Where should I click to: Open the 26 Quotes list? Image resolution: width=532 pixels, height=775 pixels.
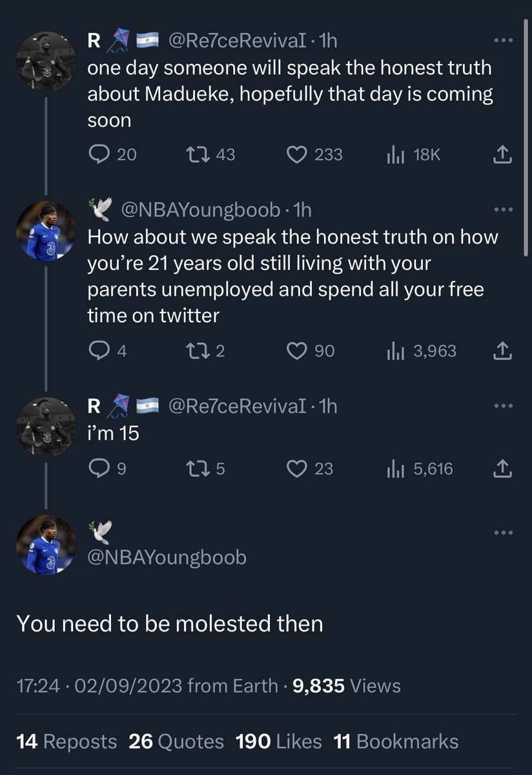click(176, 741)
